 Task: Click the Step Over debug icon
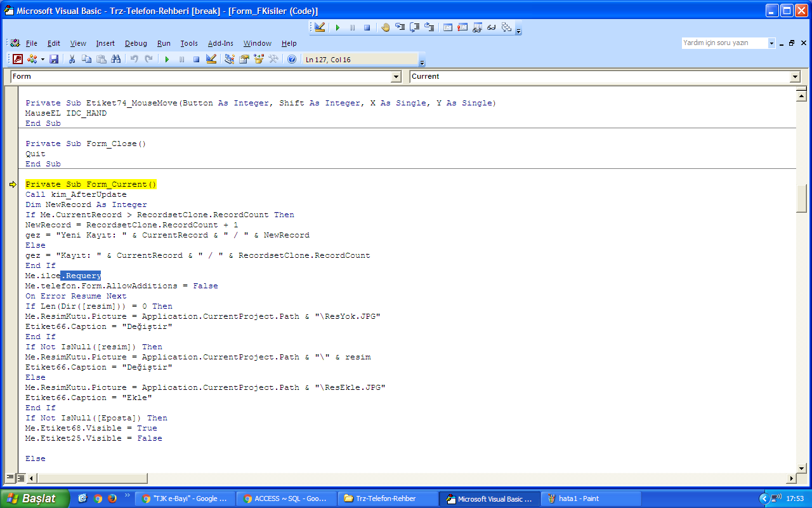(x=415, y=27)
